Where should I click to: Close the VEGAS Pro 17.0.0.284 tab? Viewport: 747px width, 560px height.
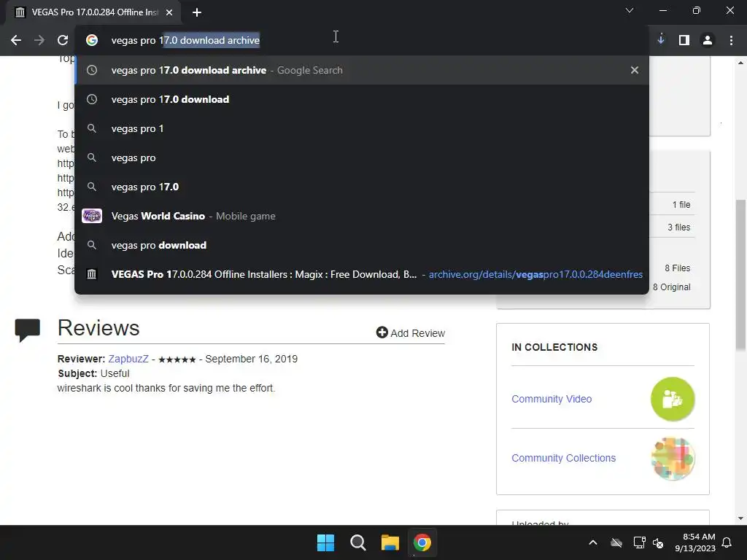tap(169, 12)
